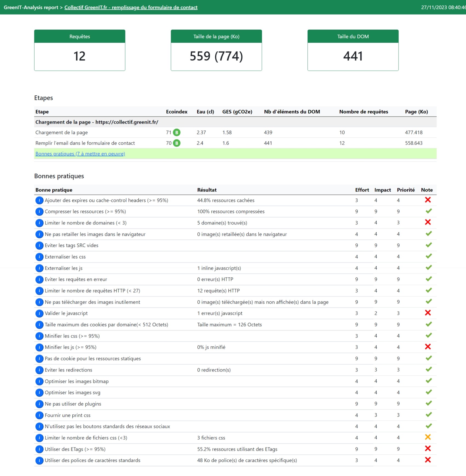Image resolution: width=466 pixels, height=476 pixels.
Task: Click the Priorité column header
Action: (406, 190)
